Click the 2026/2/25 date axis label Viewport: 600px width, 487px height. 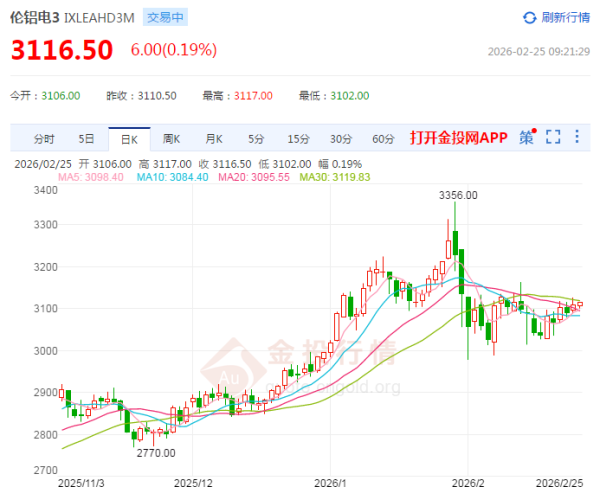click(x=559, y=482)
